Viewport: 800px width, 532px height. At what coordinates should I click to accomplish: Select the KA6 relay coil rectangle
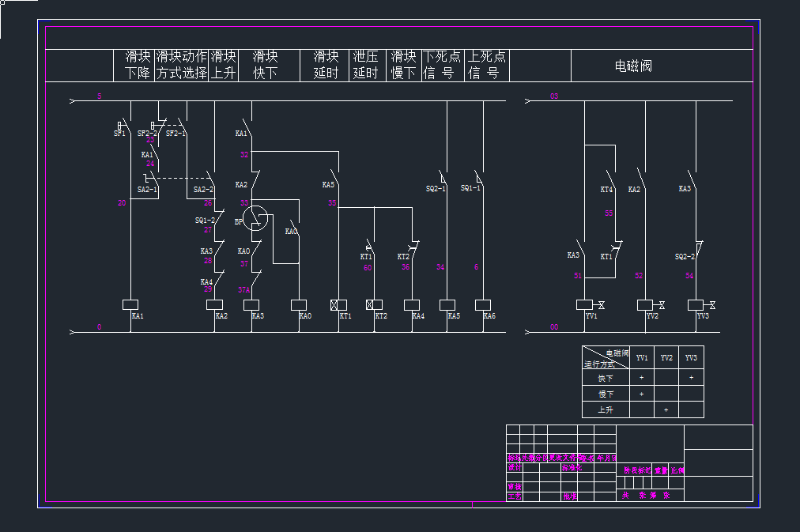click(x=483, y=305)
